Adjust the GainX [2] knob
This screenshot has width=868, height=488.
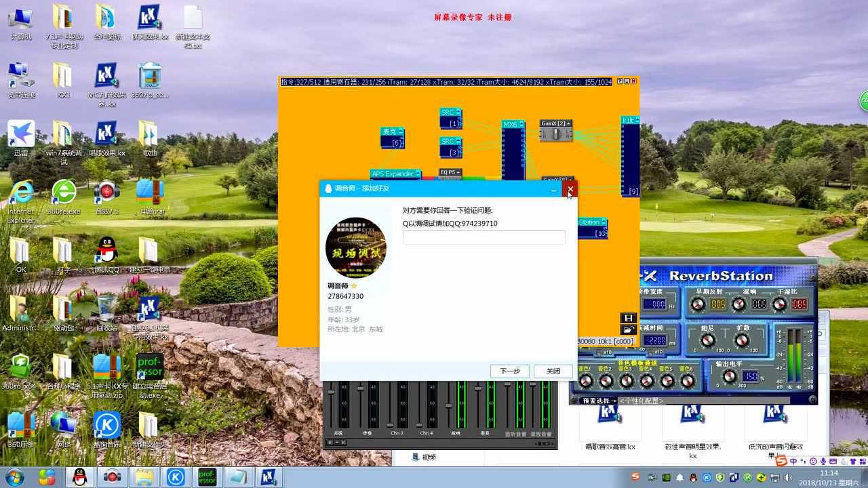pos(556,134)
